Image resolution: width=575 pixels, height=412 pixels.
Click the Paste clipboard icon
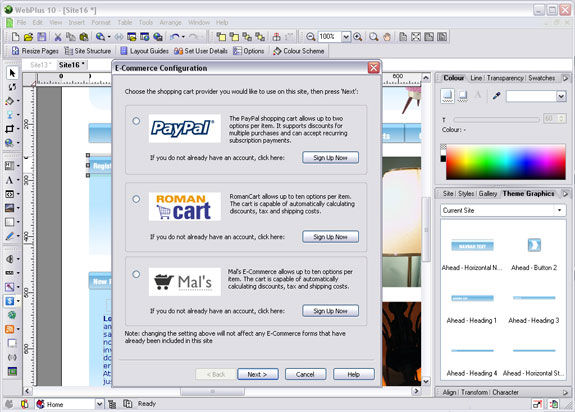click(84, 37)
